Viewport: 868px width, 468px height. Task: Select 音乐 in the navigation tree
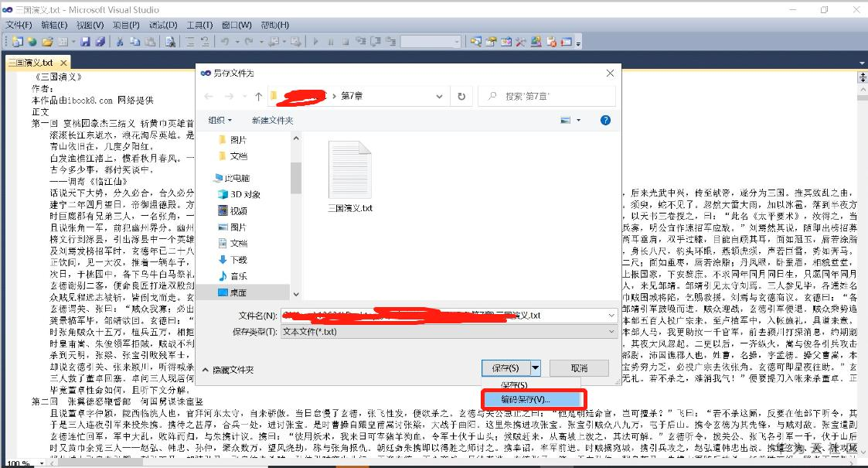[x=233, y=276]
